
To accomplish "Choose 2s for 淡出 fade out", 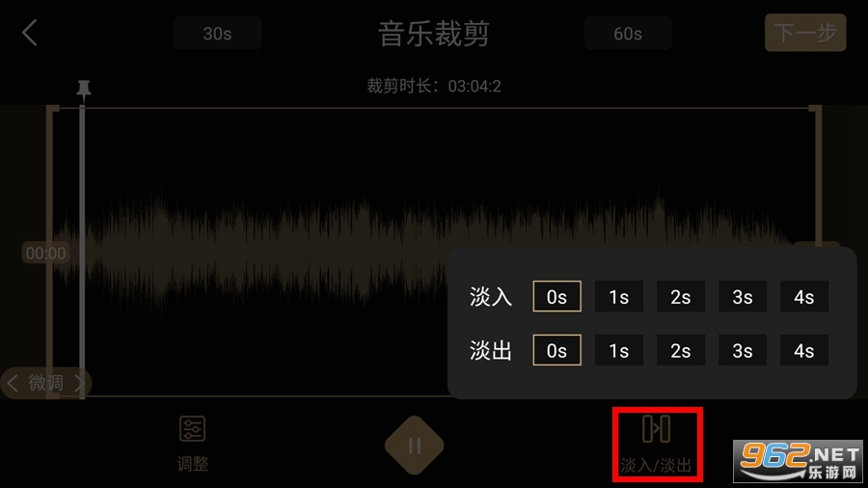I will click(681, 350).
